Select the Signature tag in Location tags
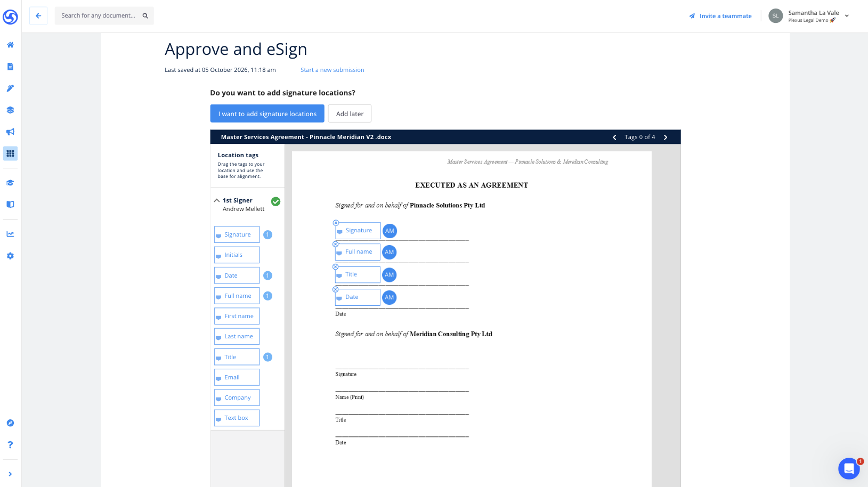The image size is (868, 487). 237,234
